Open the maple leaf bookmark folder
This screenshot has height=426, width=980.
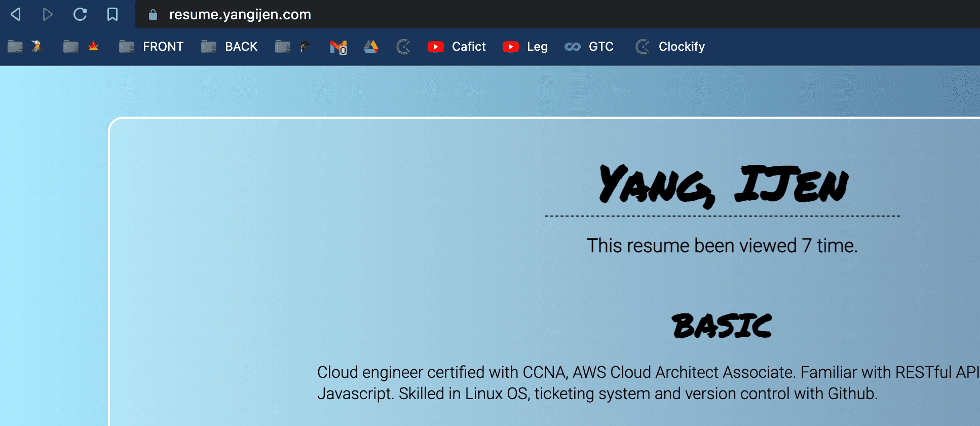coord(81,47)
